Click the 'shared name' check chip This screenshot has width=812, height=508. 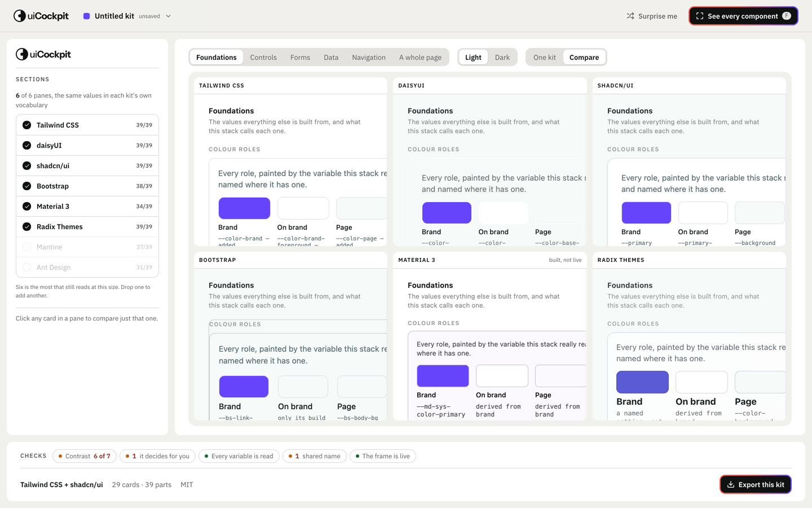point(315,456)
